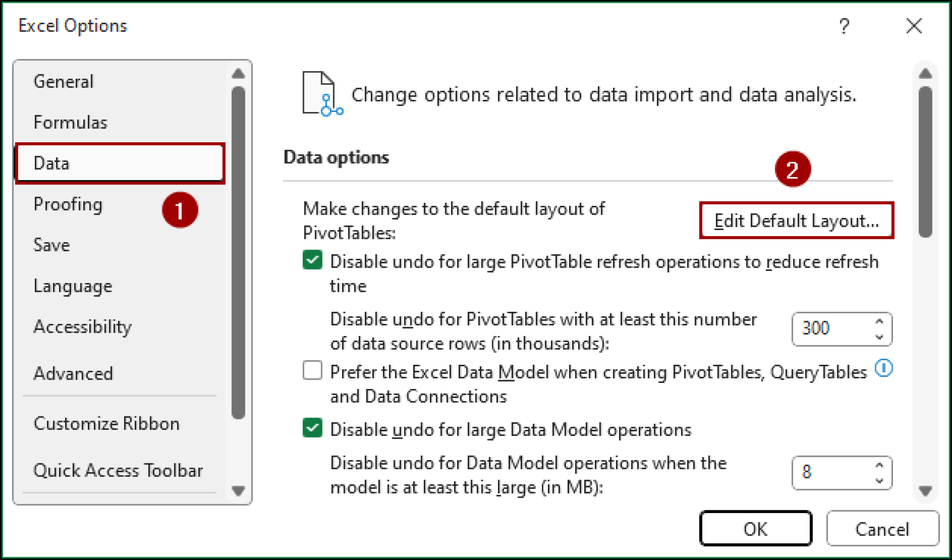952x560 pixels.
Task: Confirm changes with the OK button
Action: pos(756,528)
